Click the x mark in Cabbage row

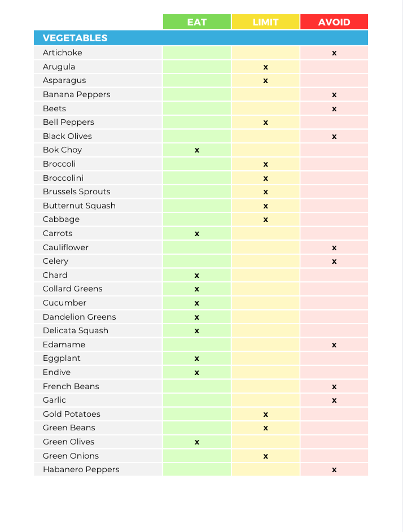[x=265, y=220]
